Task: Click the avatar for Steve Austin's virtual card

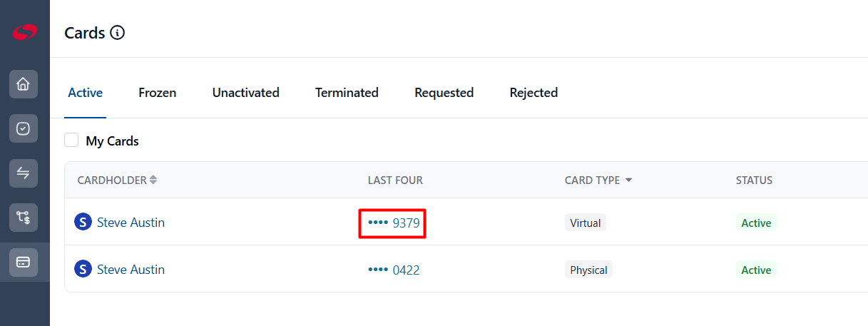Action: [83, 223]
